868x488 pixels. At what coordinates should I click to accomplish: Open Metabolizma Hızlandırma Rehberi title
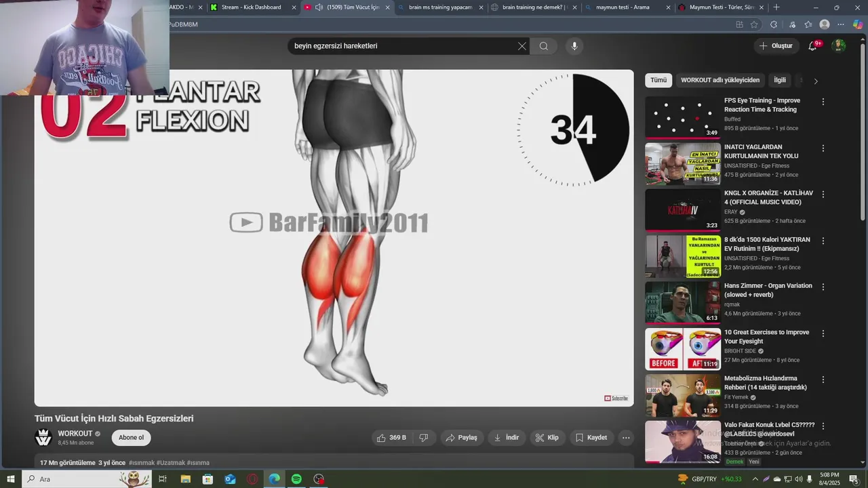[x=766, y=383]
